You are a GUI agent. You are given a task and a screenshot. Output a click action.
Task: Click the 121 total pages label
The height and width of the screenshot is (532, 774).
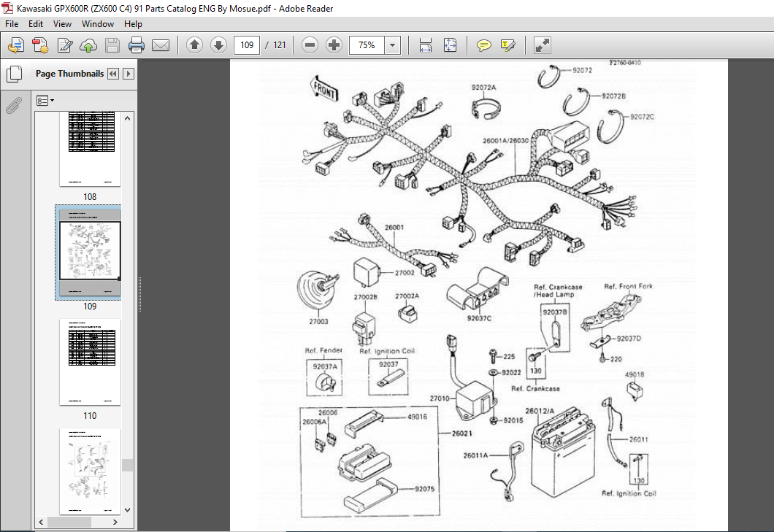tap(280, 45)
